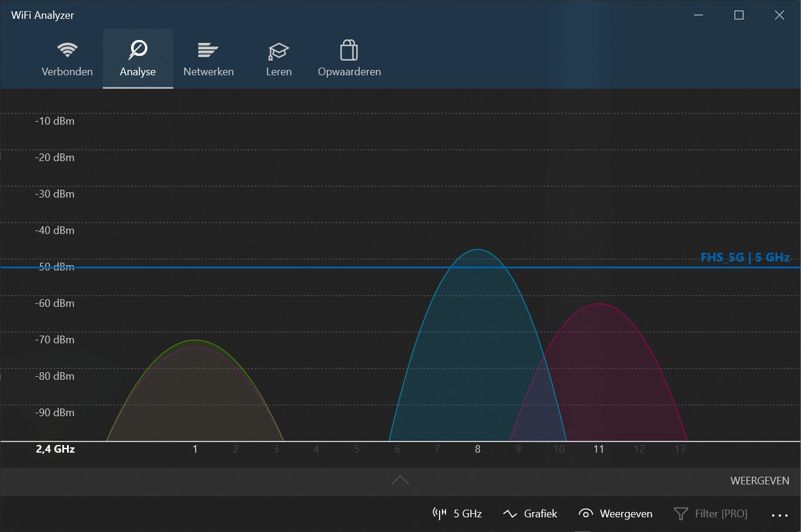Click the -10 dBm axis label
The height and width of the screenshot is (532, 801).
point(55,121)
